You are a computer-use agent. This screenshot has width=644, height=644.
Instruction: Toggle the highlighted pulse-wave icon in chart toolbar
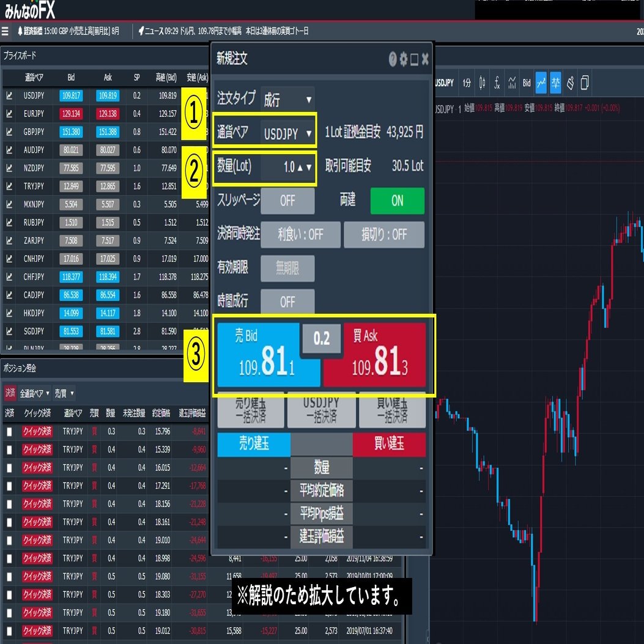[555, 83]
